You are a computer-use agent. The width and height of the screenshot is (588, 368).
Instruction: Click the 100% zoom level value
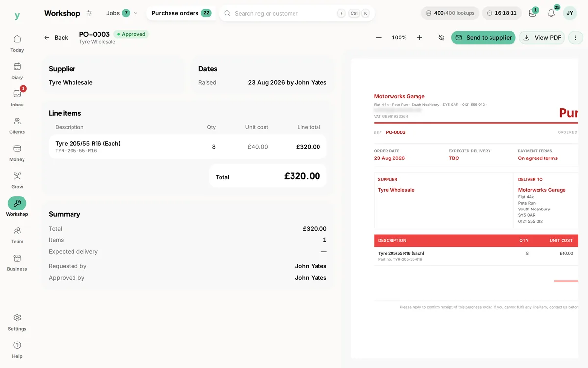pos(399,38)
